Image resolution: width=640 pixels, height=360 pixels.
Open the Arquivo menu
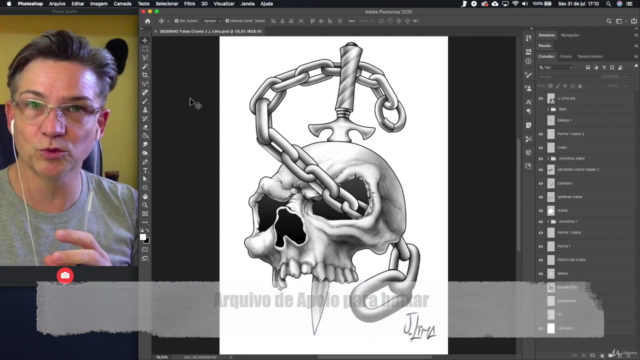(x=57, y=4)
